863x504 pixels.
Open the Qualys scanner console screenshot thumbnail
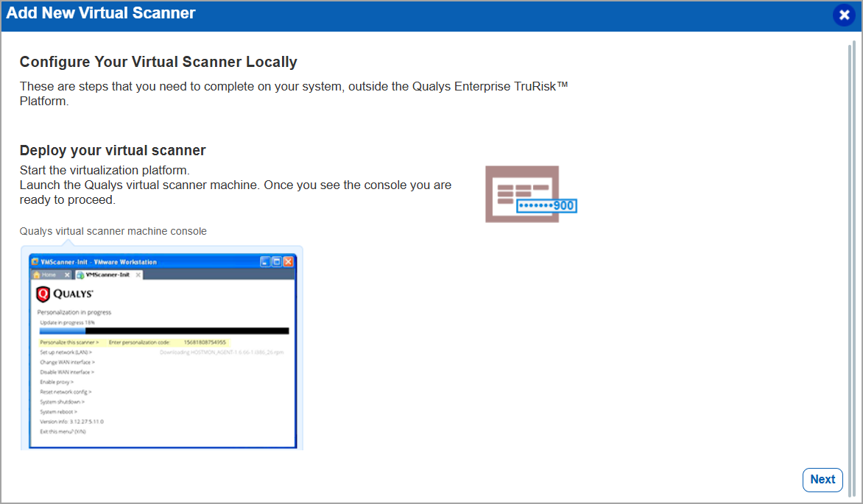click(162, 349)
